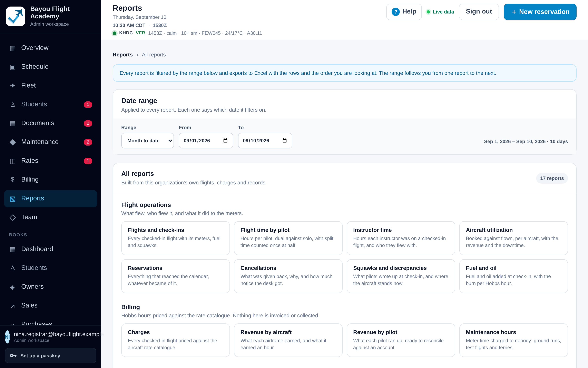Click the Owners icon in Books section
The height and width of the screenshot is (368, 588).
(13, 287)
